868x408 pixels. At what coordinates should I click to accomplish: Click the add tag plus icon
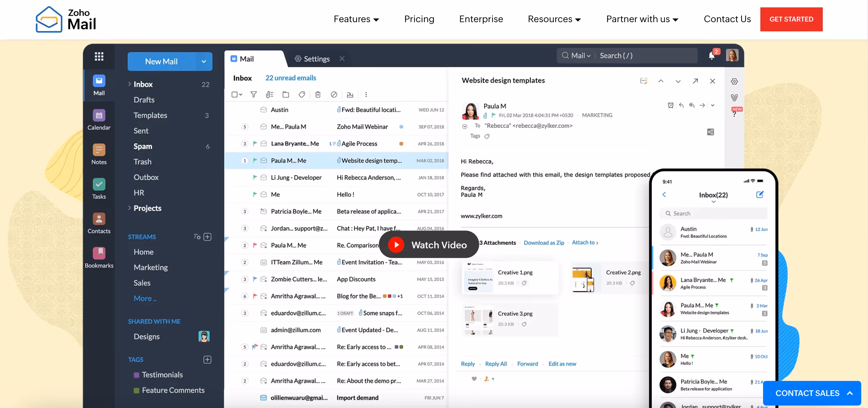coord(208,359)
